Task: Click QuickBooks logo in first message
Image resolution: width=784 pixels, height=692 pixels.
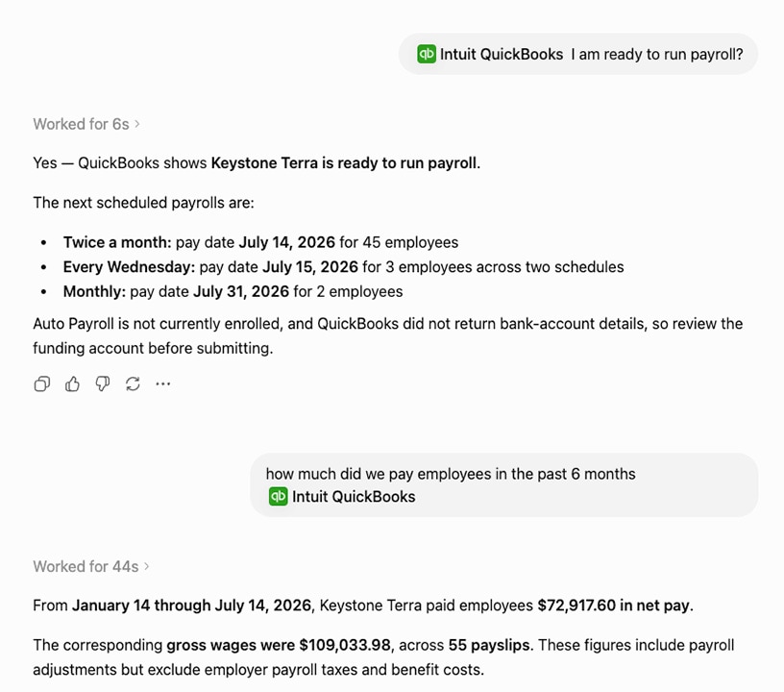Action: [x=427, y=54]
